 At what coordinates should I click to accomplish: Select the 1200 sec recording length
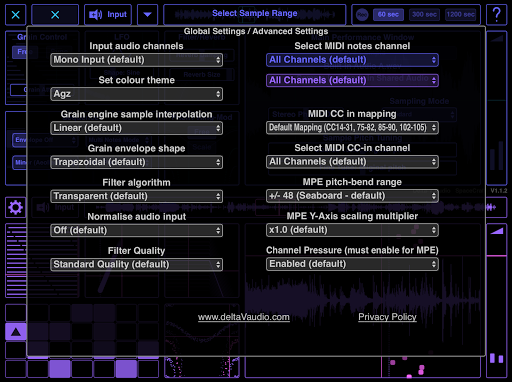tap(460, 15)
